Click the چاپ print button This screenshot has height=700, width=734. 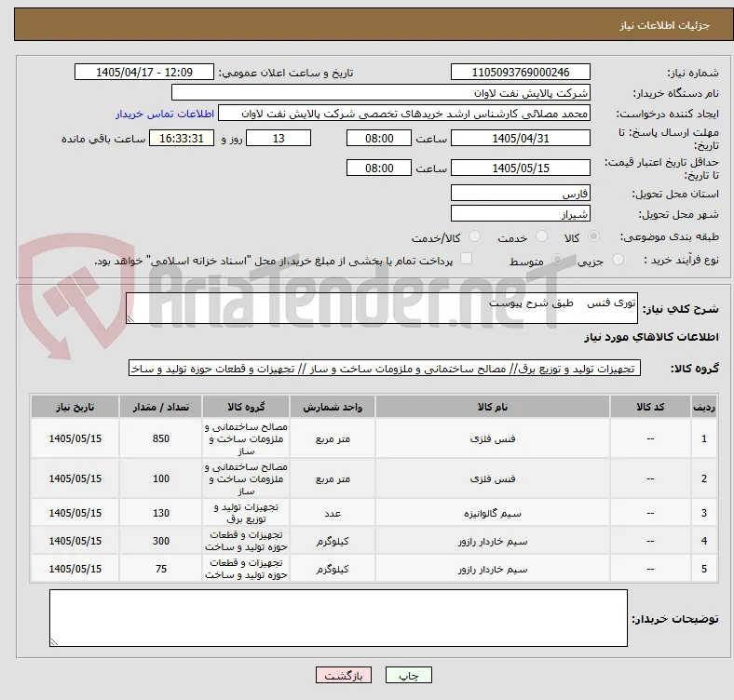pos(409,675)
